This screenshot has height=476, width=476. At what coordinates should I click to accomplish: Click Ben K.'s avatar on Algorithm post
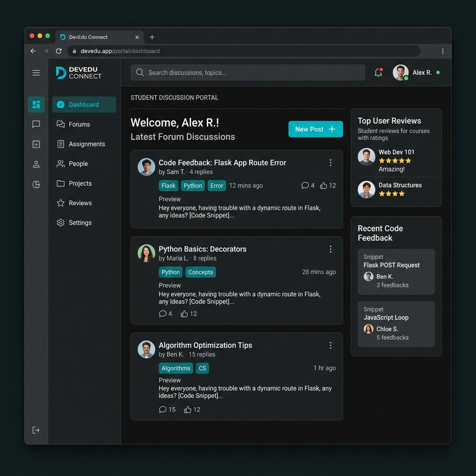coord(146,350)
